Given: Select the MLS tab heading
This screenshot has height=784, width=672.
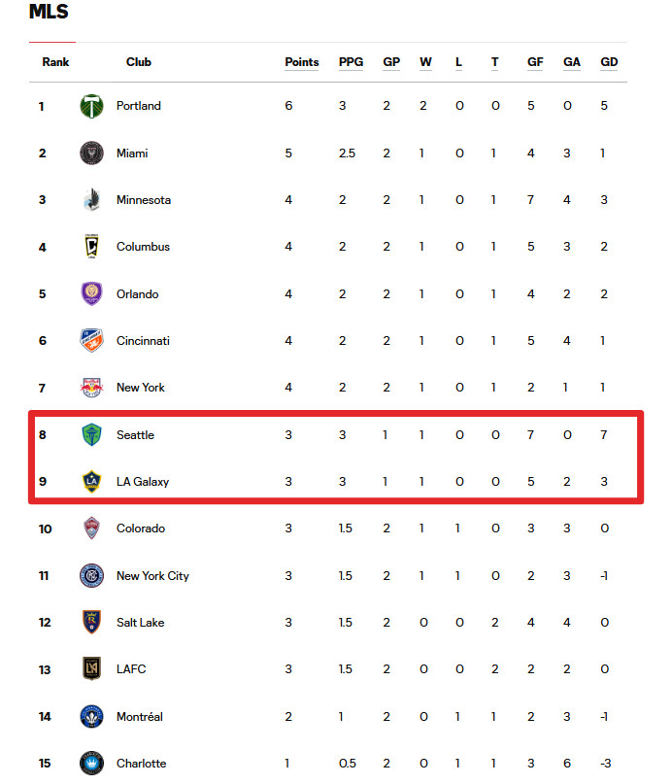Looking at the screenshot, I should (49, 12).
